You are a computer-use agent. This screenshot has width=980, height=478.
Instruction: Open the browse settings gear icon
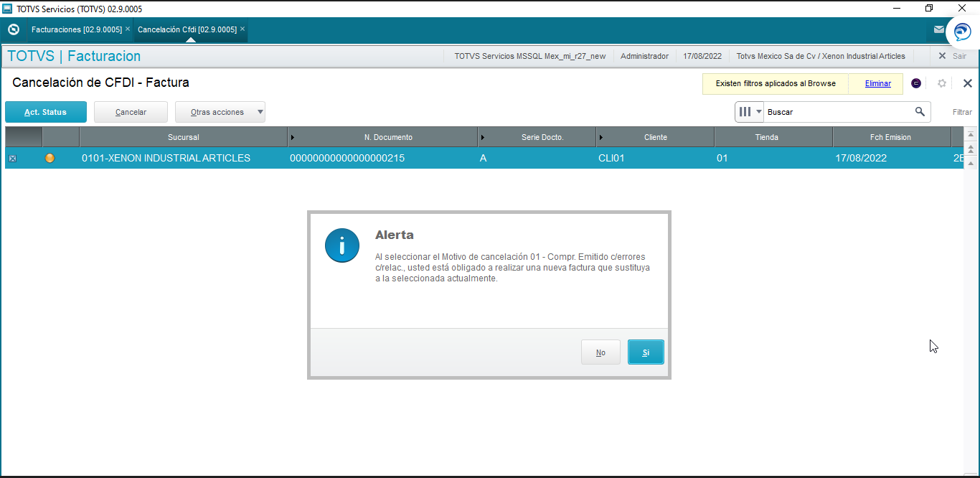pyautogui.click(x=942, y=83)
